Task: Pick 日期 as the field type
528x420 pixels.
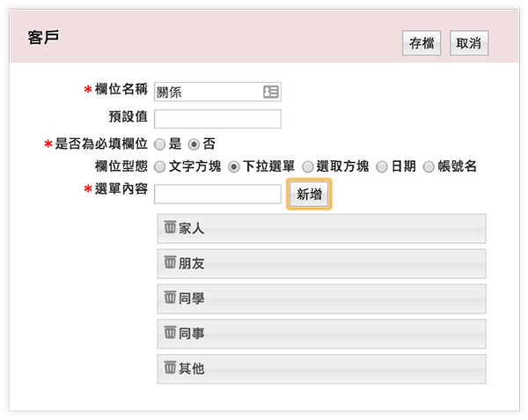Action: [x=382, y=166]
